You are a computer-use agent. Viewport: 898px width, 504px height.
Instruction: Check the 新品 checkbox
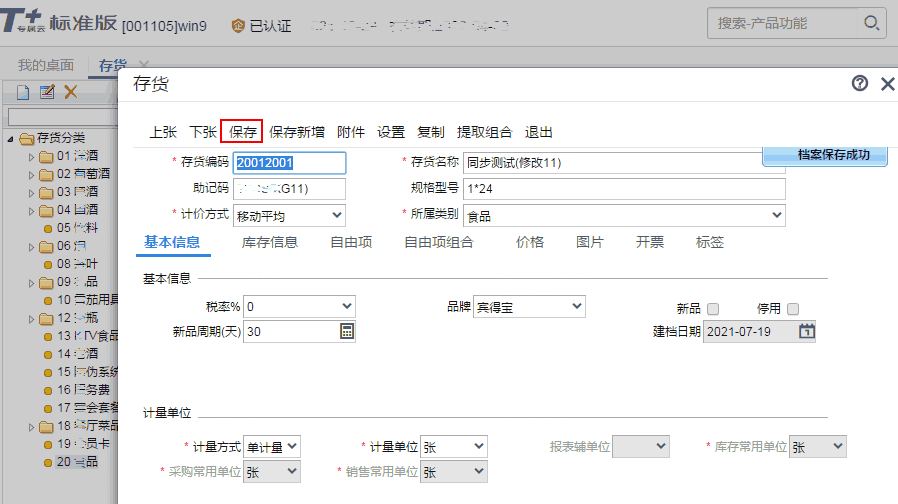point(713,309)
